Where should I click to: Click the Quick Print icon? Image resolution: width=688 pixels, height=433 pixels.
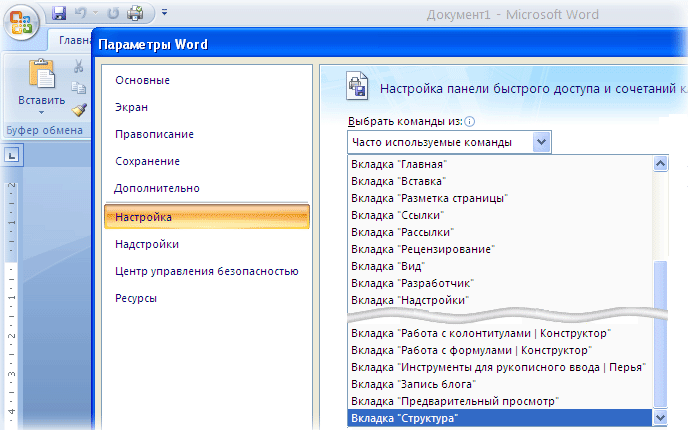[135, 13]
